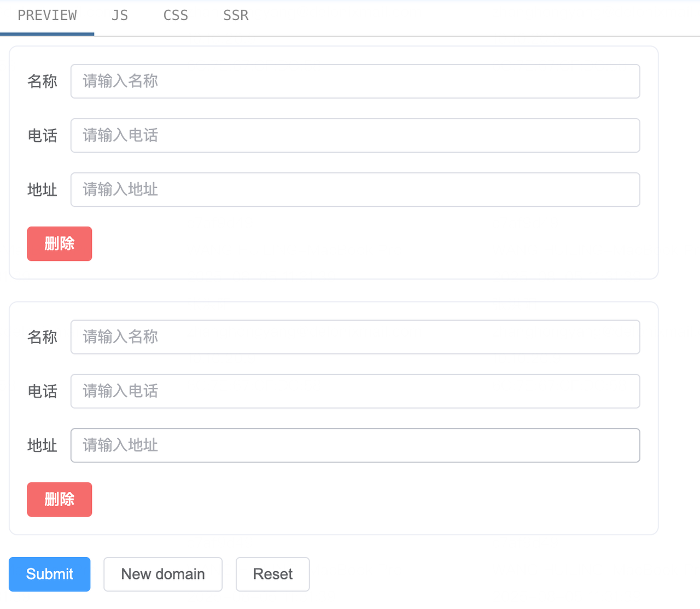Screen dimensions: 700x609
Task: Submit the form with Submit button
Action: point(50,575)
